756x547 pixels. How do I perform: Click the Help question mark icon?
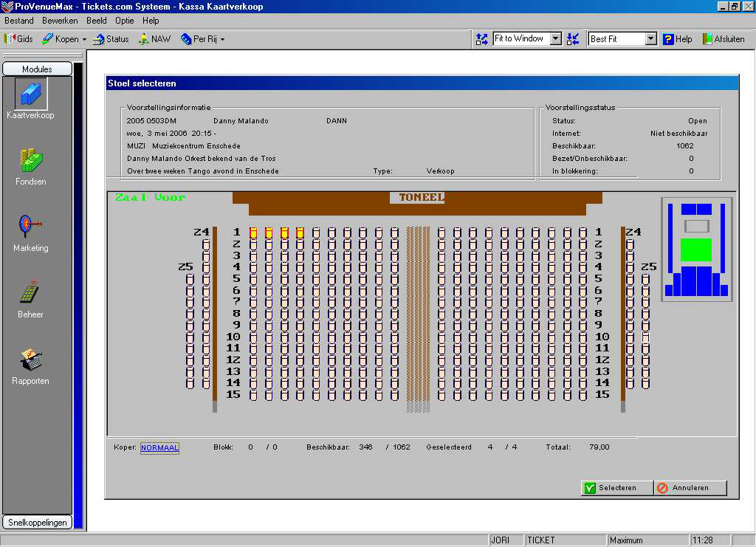[x=667, y=39]
